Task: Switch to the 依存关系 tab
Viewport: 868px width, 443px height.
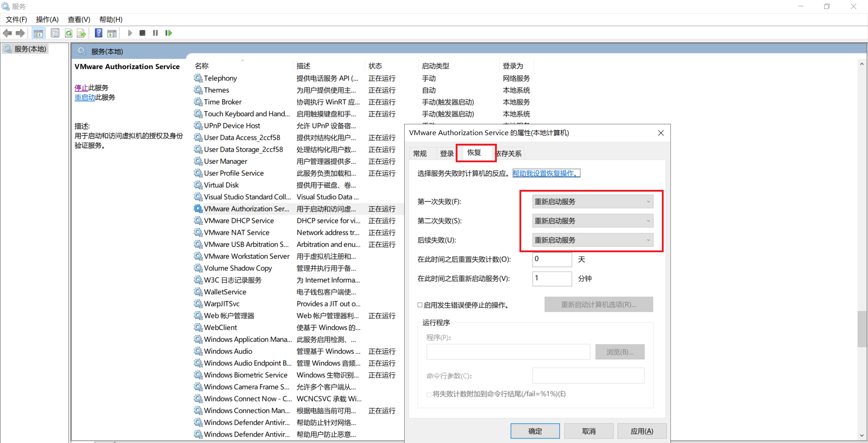Action: point(509,154)
